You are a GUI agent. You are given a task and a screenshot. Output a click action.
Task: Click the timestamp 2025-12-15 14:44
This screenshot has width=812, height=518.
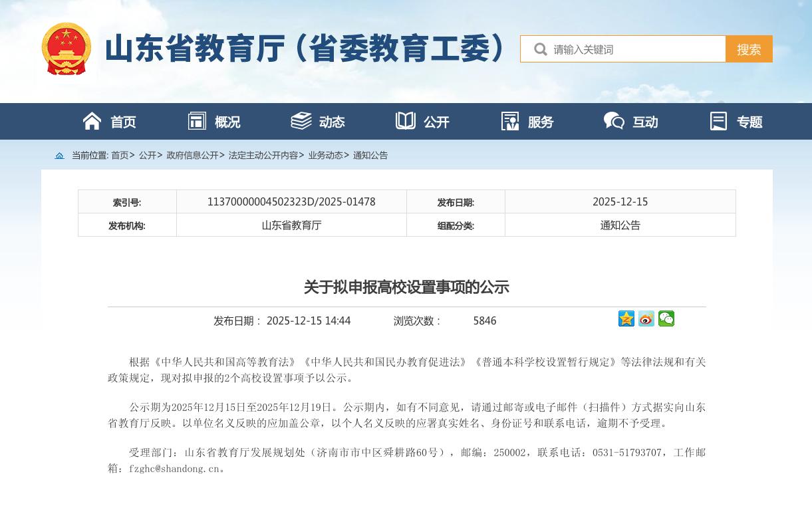pos(309,321)
